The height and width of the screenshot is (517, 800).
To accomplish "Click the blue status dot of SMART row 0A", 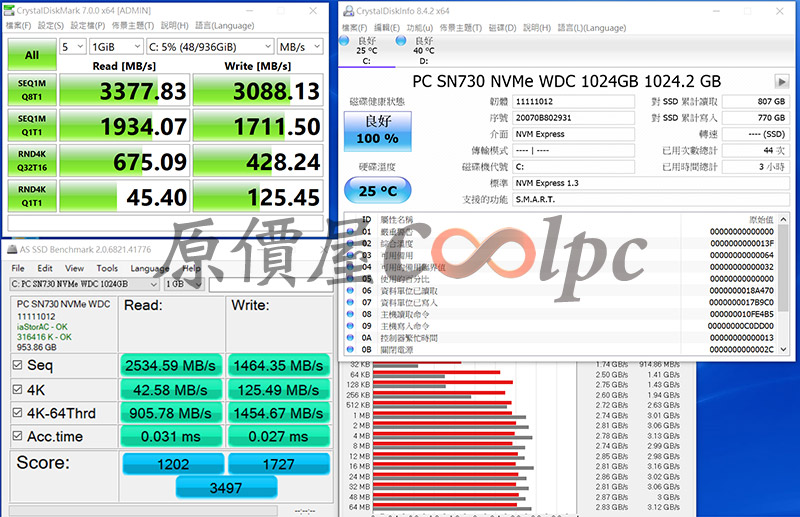I will [351, 337].
